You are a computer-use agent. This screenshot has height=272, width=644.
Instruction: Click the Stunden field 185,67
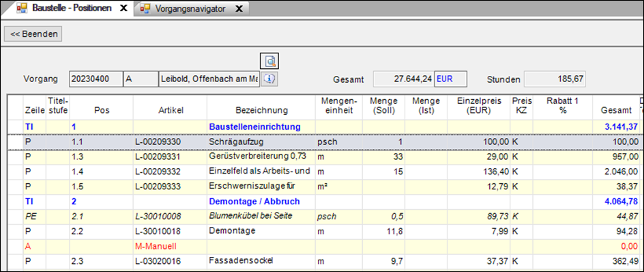pos(555,79)
